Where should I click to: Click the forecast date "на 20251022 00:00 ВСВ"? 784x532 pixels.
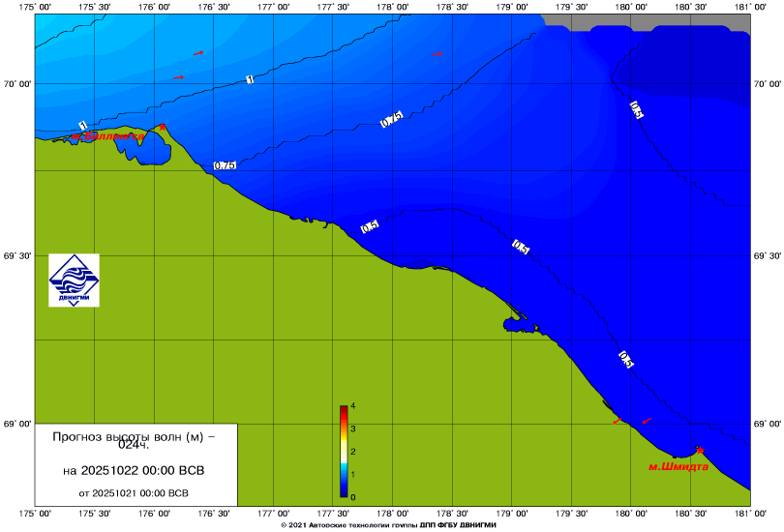[135, 470]
